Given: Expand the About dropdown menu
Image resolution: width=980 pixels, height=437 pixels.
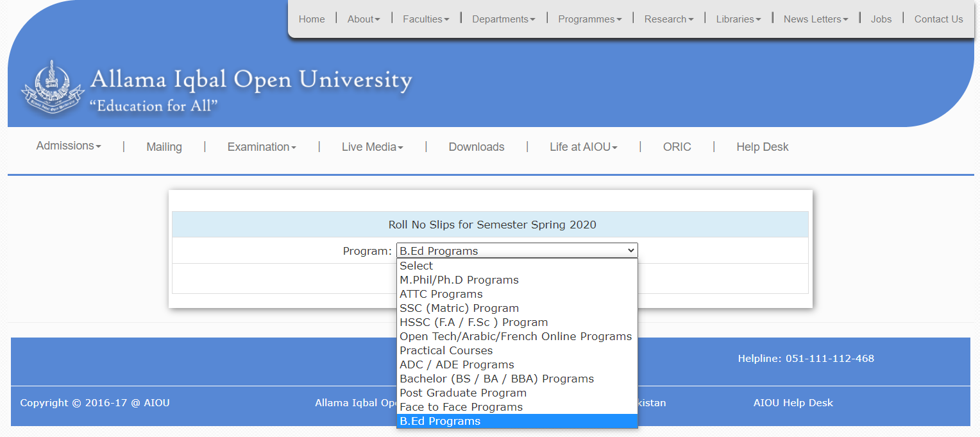Looking at the screenshot, I should (364, 19).
